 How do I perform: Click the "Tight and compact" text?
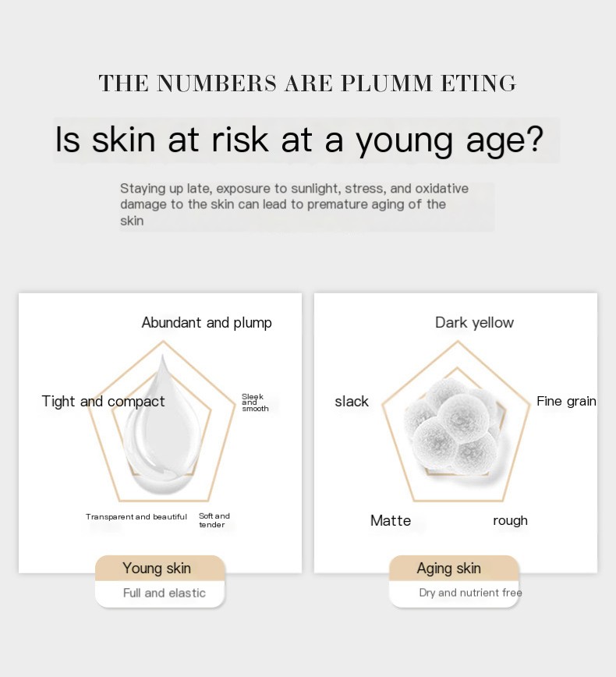coord(103,402)
